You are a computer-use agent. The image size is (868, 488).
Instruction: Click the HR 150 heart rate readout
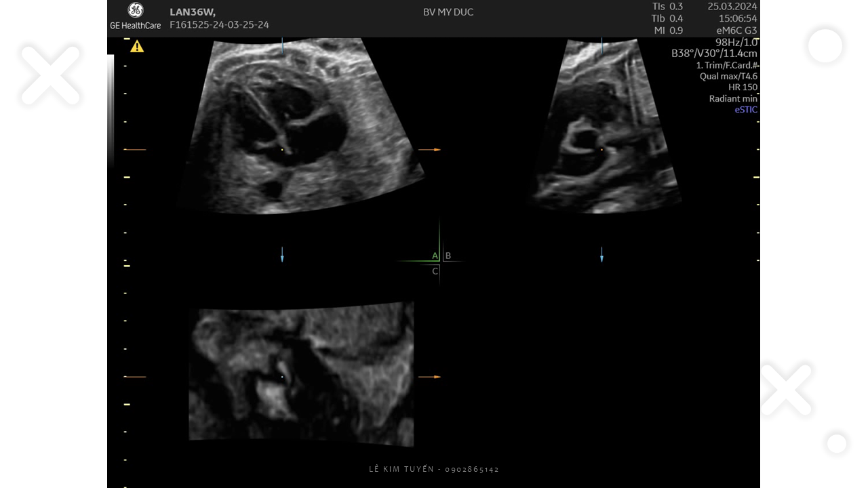tap(743, 87)
